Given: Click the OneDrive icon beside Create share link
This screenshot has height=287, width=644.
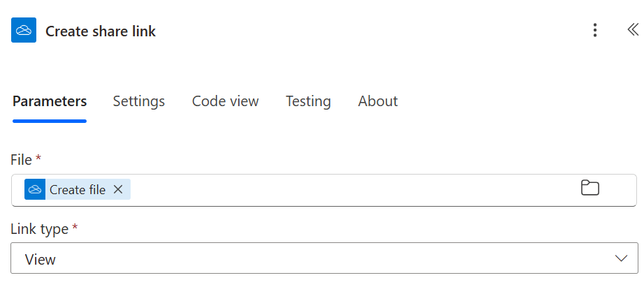Looking at the screenshot, I should point(24,31).
